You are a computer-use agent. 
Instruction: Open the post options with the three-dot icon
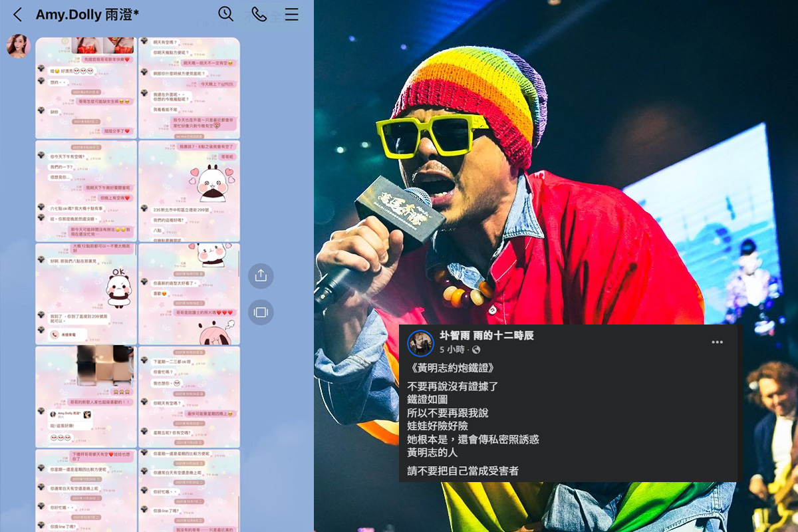[x=717, y=342]
